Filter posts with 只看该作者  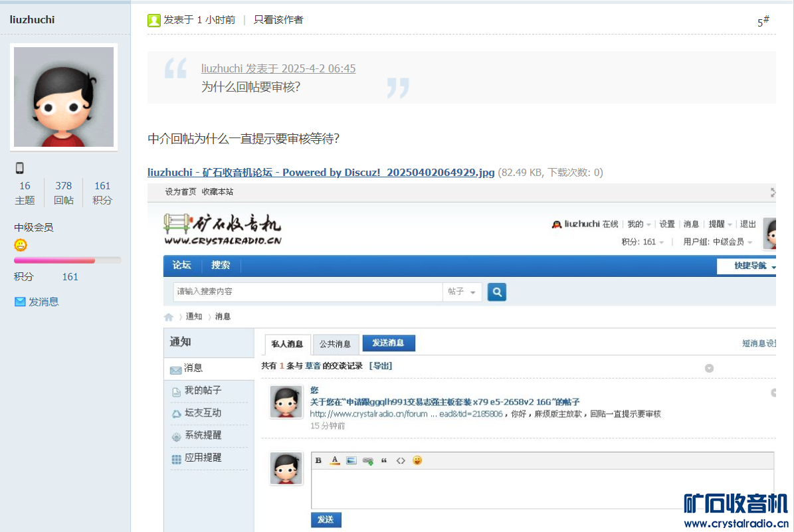click(278, 20)
